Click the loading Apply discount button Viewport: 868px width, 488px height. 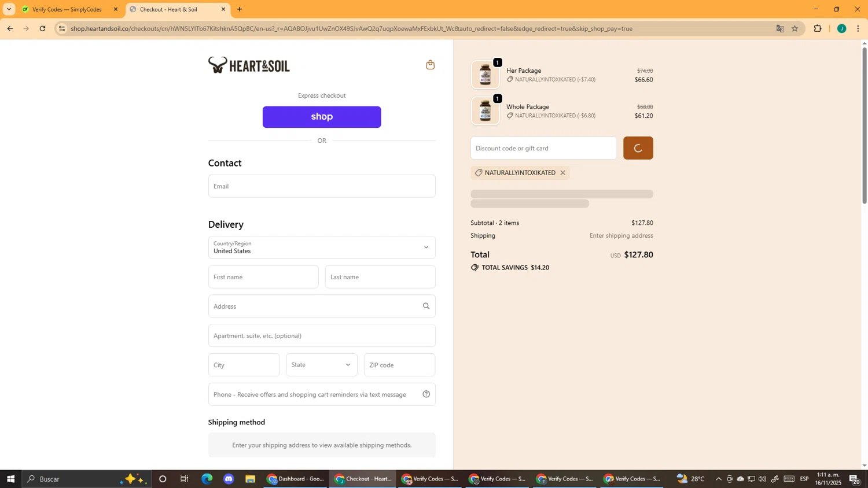[x=638, y=148]
